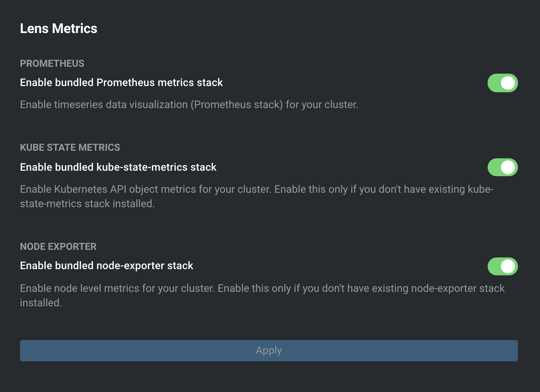
Task: Click the 'Enable bundled node-exporter stack' label
Action: point(106,266)
